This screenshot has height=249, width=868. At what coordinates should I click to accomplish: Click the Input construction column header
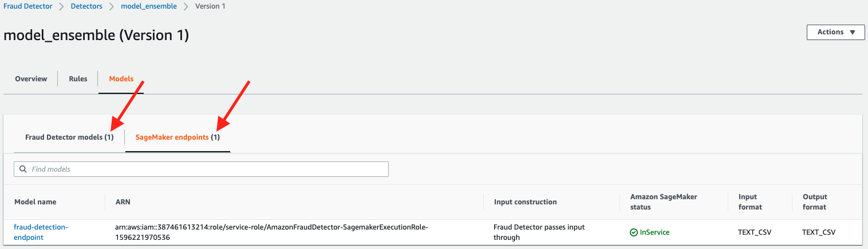point(525,202)
